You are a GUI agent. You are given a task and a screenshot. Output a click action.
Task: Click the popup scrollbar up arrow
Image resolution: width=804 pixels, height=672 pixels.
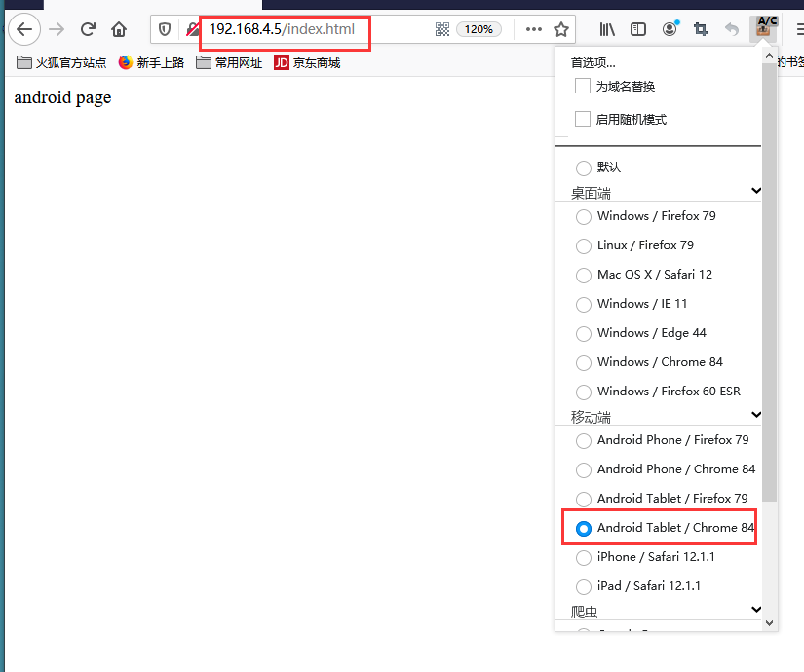tap(769, 56)
